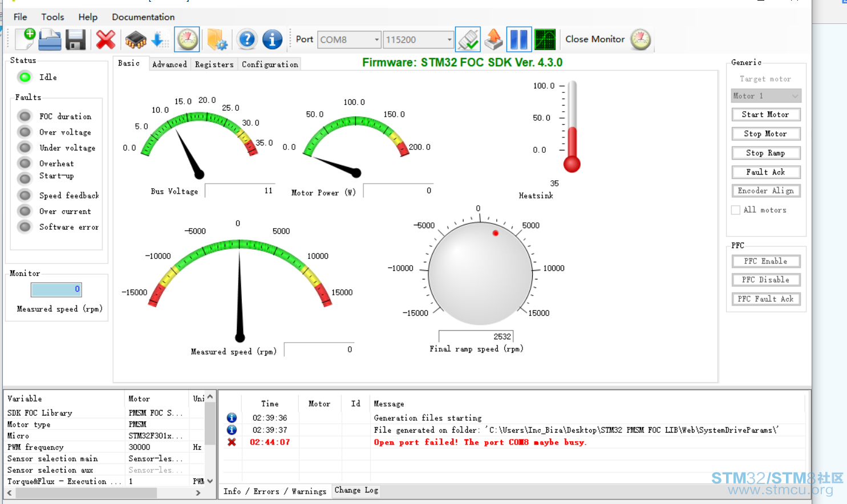
Task: Click the Monitor panel measured speed box
Action: (x=56, y=290)
